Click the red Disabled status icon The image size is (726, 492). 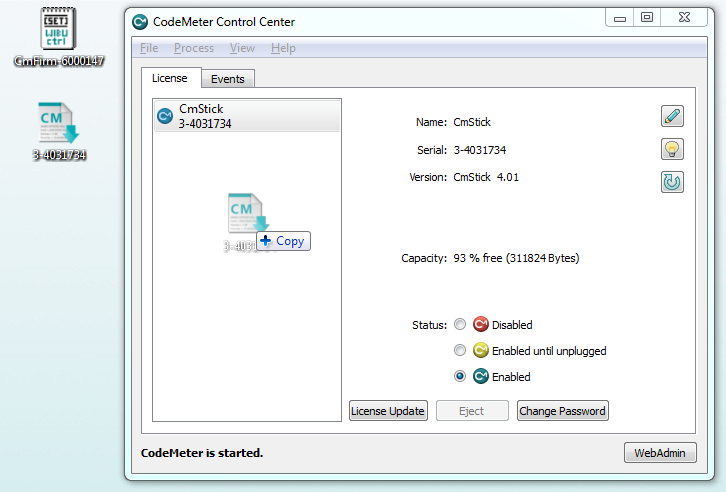coord(481,324)
